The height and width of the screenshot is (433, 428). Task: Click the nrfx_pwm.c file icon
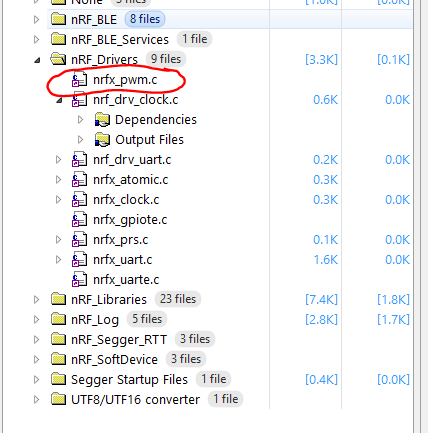coord(80,80)
